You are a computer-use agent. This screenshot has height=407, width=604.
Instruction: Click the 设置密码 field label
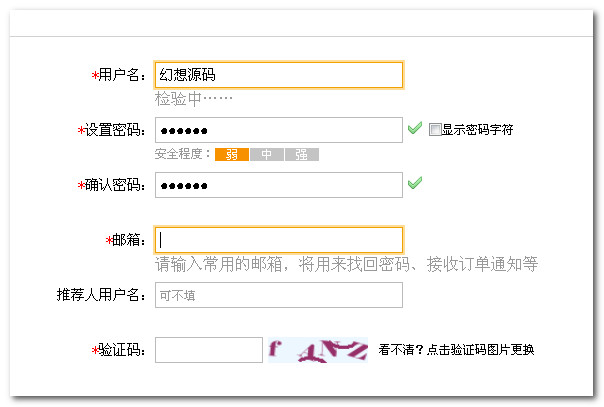coord(115,131)
